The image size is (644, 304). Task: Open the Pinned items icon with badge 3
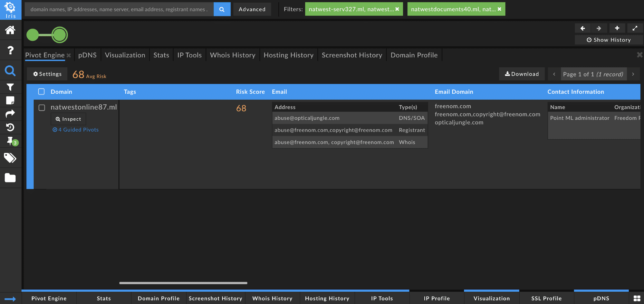12,141
